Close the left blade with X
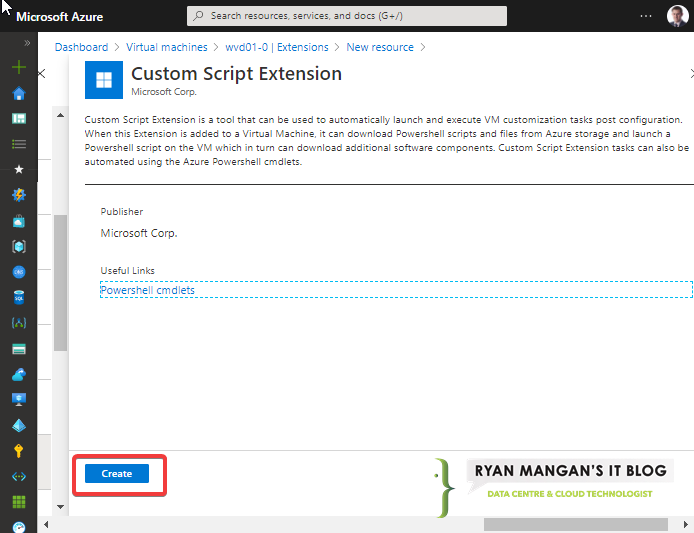 (42, 73)
